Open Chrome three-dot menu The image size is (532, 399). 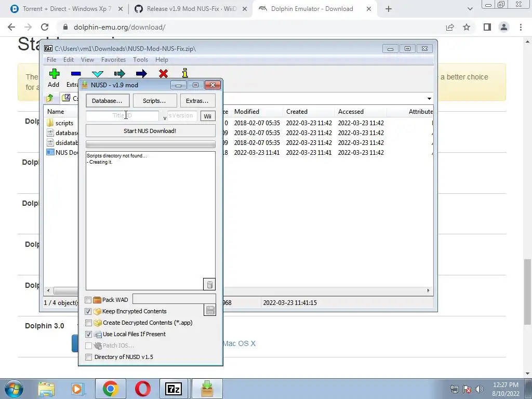521,27
